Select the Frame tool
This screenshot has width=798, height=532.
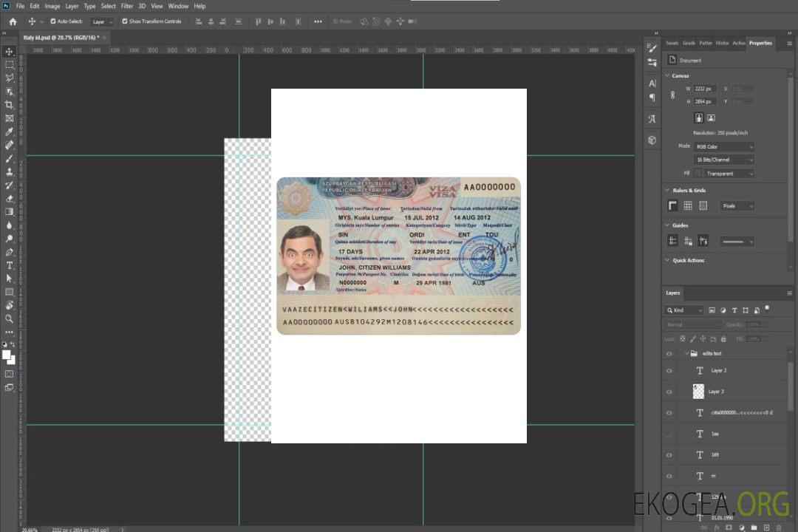click(9, 118)
